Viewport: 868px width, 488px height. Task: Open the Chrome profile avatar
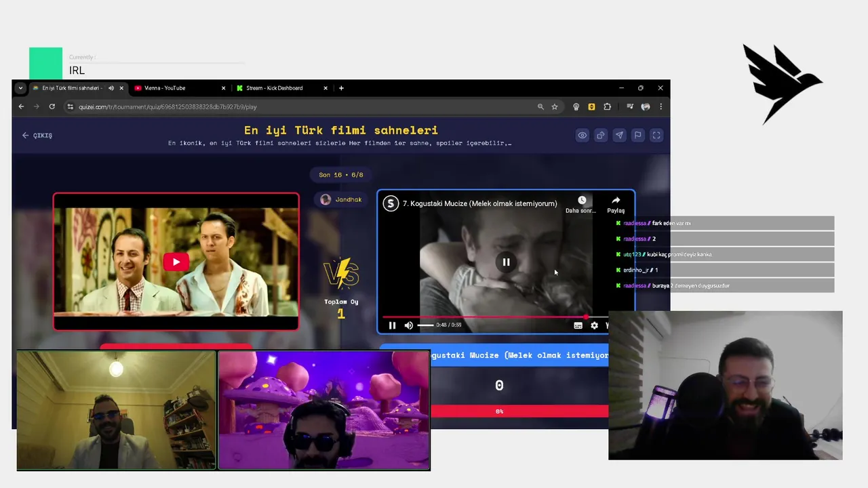646,106
